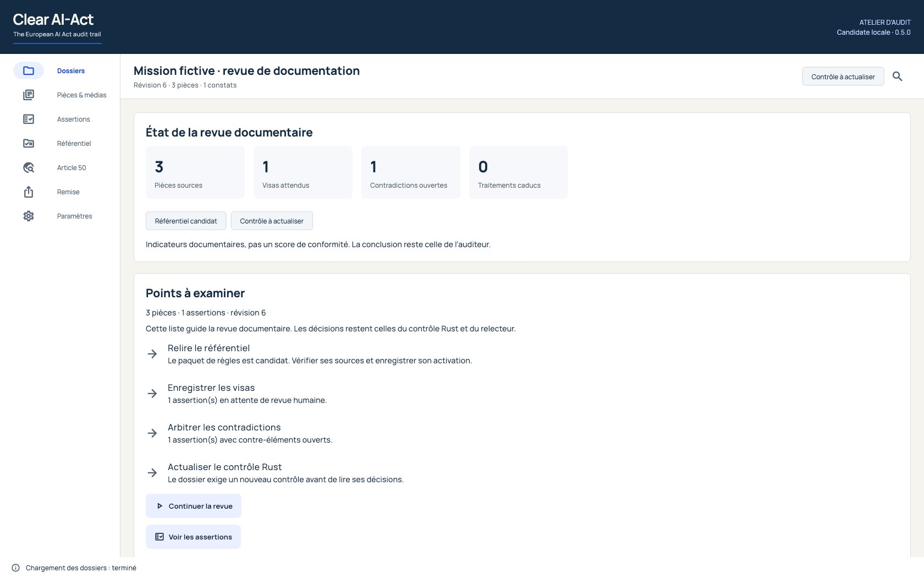Click Continuer la revue button
Image resolution: width=924 pixels, height=578 pixels.
pyautogui.click(x=194, y=506)
